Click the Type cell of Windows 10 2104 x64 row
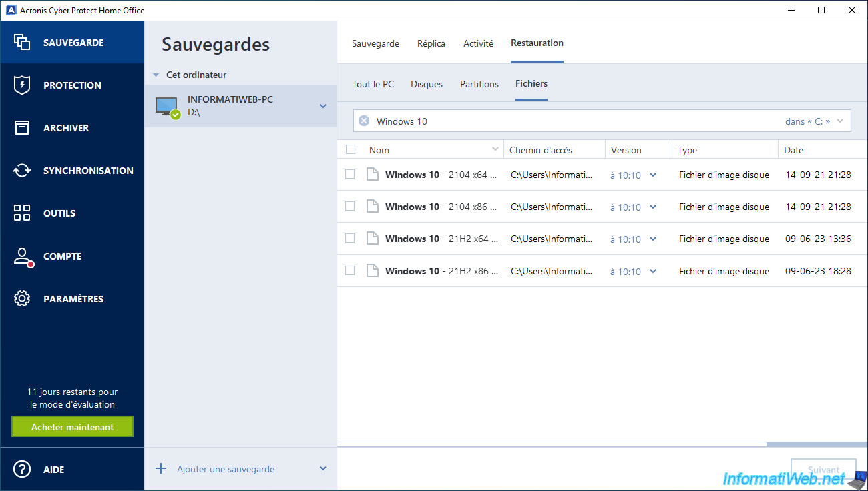 tap(724, 175)
